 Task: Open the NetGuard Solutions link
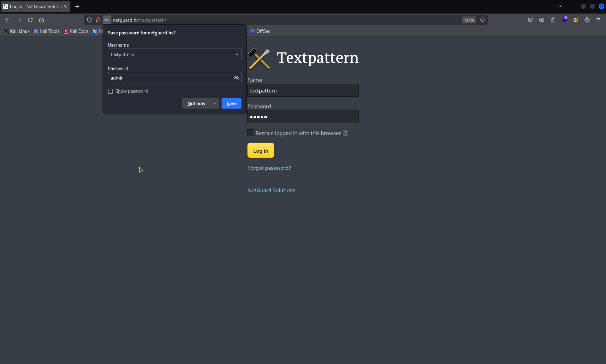point(271,190)
